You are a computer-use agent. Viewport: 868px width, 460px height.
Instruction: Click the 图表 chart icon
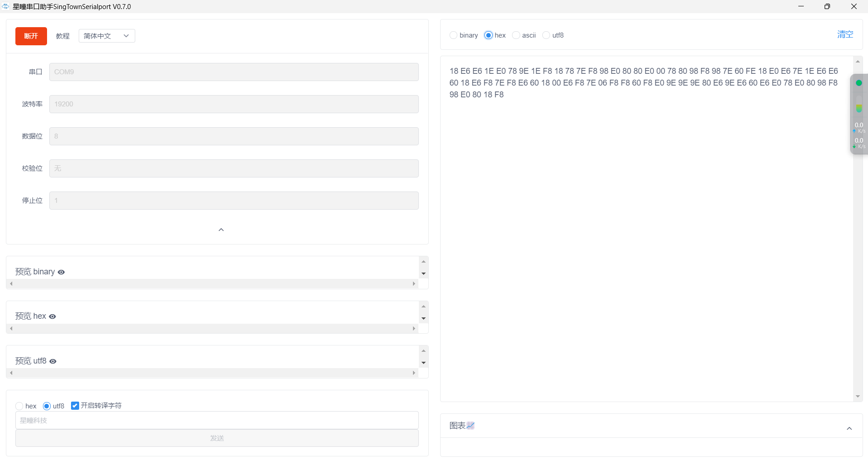(x=471, y=426)
